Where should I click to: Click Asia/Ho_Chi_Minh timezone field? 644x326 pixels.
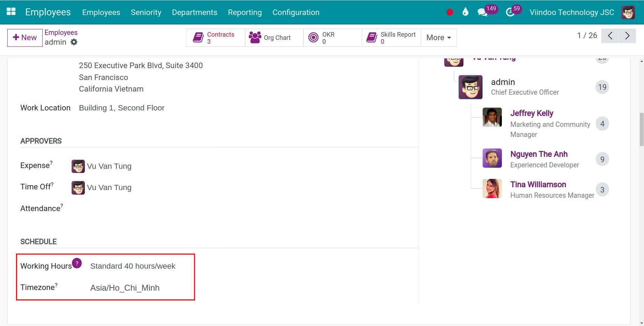click(125, 288)
